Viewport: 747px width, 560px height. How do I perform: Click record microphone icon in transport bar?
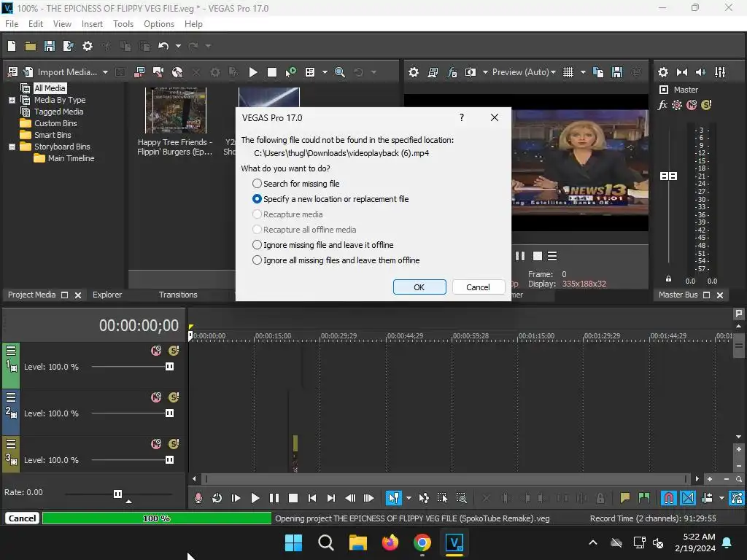198,498
